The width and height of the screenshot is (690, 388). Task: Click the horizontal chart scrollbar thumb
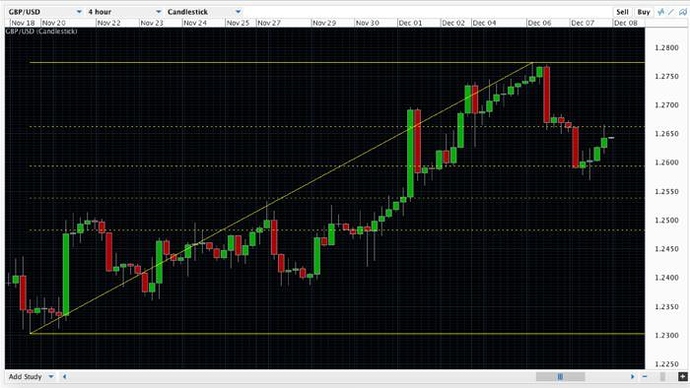(560, 377)
